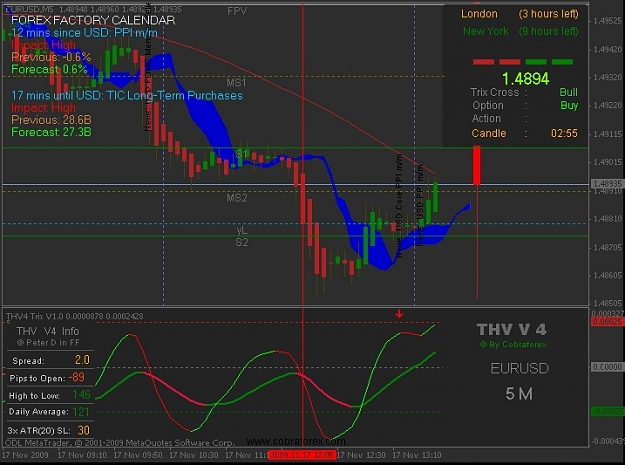The image size is (625, 465).
Task: Click the 1.48935 current price tag on axis
Action: tap(606, 184)
